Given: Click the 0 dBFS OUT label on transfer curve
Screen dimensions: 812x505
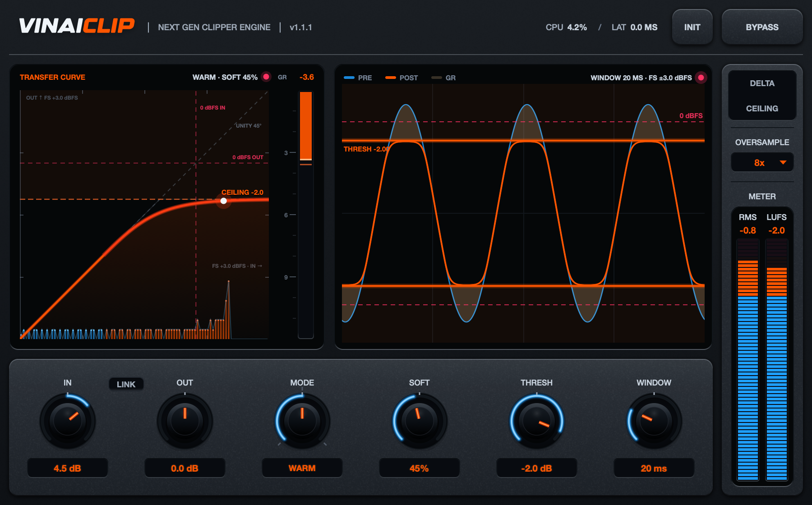Looking at the screenshot, I should pyautogui.click(x=248, y=157).
